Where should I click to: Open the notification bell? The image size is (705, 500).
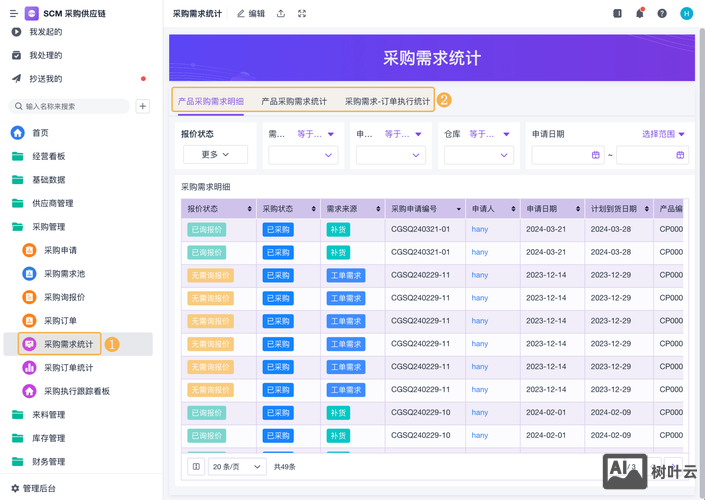(640, 13)
